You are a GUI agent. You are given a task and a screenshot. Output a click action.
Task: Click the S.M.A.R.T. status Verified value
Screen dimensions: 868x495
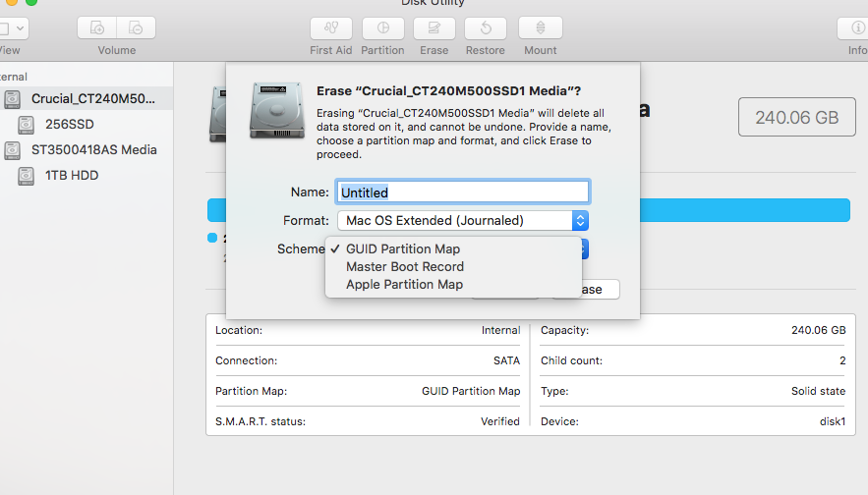pyautogui.click(x=500, y=421)
